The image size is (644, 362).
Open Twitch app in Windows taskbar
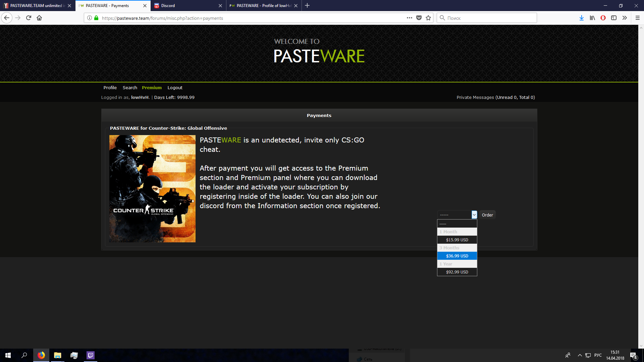click(91, 355)
